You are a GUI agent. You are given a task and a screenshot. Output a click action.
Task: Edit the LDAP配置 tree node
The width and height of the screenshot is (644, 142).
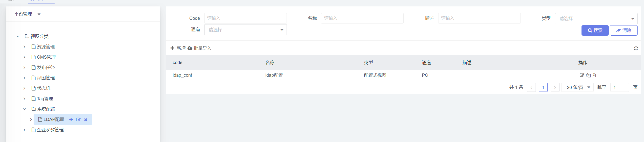pos(78,120)
